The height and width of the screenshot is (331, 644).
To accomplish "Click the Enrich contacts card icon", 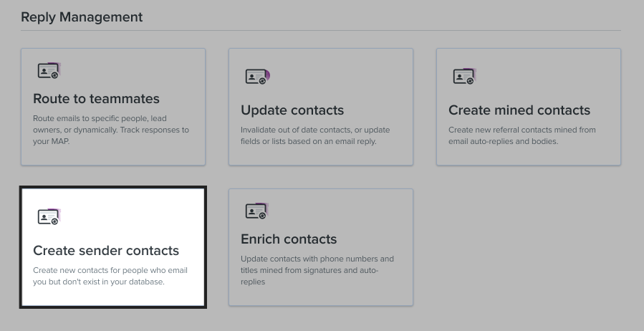I will point(257,211).
